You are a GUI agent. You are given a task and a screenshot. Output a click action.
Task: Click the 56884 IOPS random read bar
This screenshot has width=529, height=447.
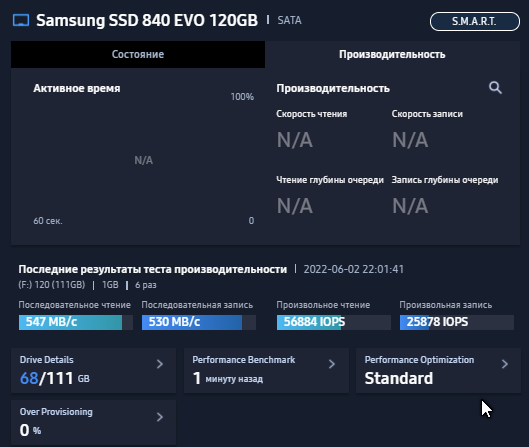click(334, 322)
